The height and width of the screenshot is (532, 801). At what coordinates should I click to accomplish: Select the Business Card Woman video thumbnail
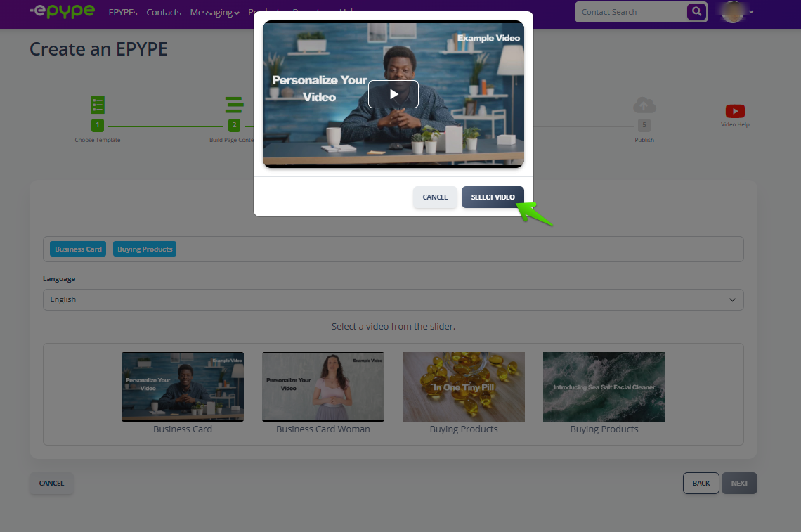click(323, 387)
